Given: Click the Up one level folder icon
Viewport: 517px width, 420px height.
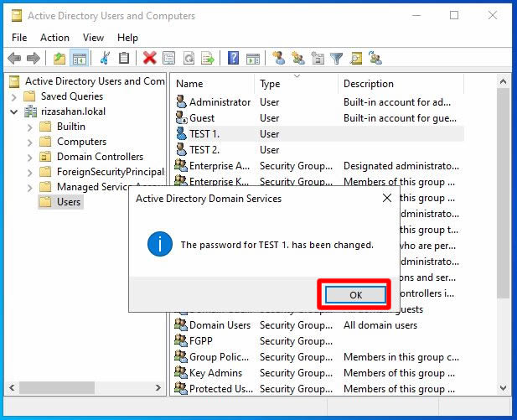Looking at the screenshot, I should point(59,59).
